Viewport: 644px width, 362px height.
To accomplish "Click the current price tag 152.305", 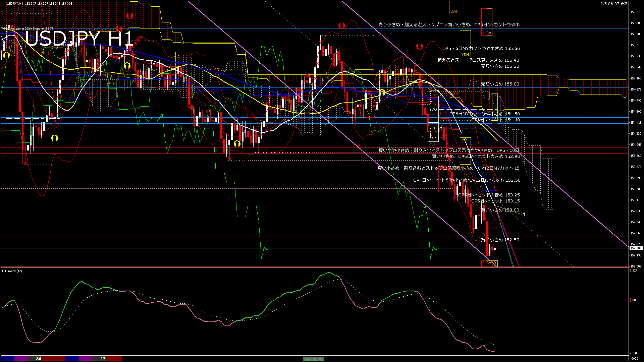I will 636,248.
